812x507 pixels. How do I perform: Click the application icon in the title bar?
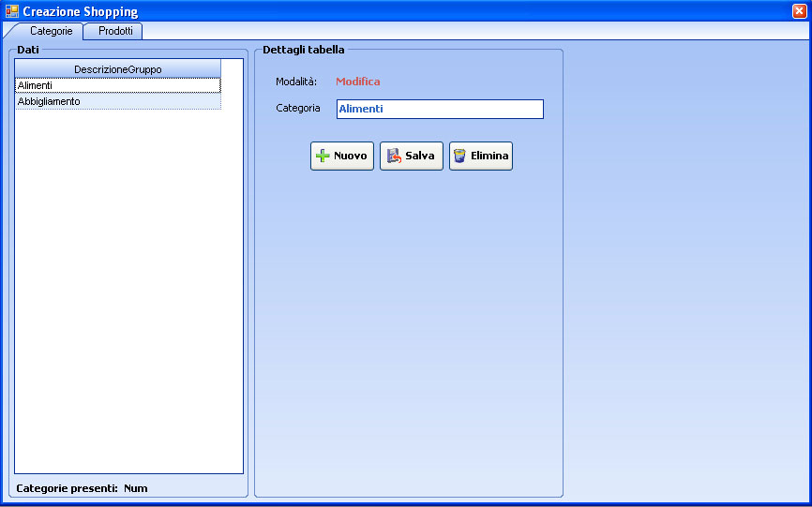click(11, 11)
